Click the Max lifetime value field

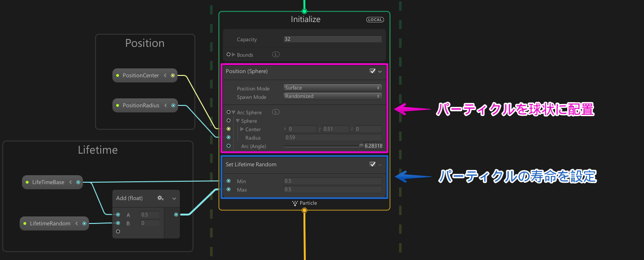pos(333,189)
